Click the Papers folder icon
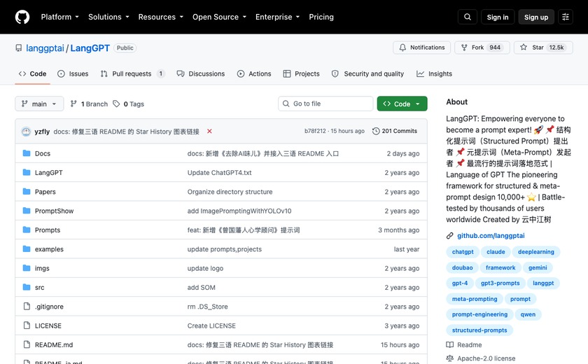 [x=27, y=192]
